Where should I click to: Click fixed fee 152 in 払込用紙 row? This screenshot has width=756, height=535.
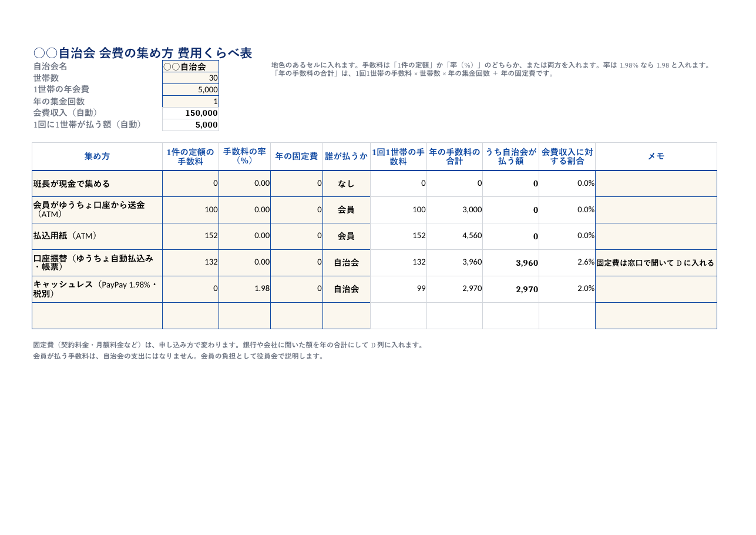190,236
